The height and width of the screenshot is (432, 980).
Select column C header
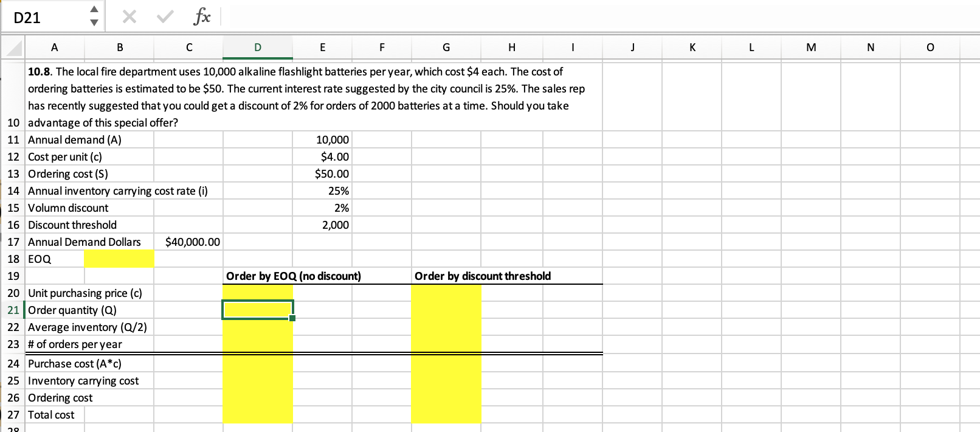(188, 47)
